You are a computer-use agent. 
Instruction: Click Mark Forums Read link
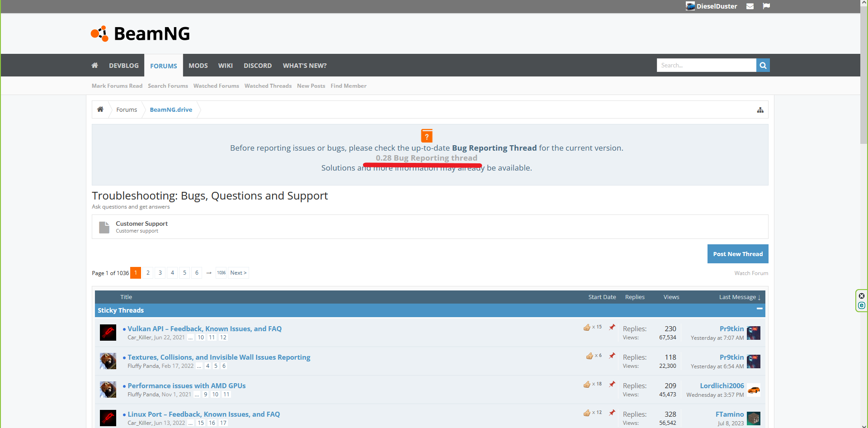(x=117, y=86)
